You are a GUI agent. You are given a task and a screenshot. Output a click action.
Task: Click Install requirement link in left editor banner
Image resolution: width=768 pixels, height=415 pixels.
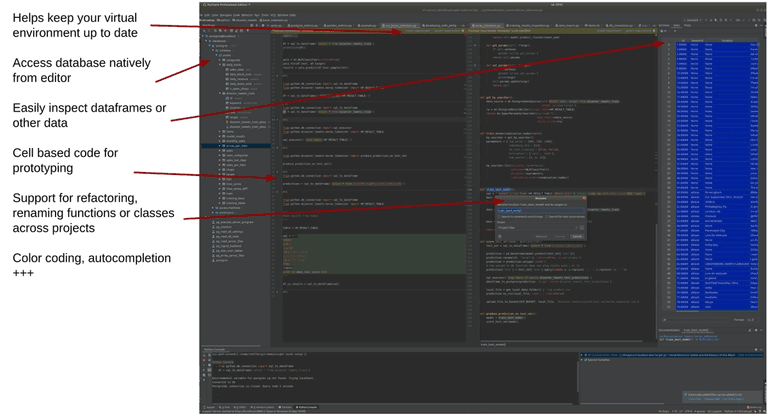418,31
